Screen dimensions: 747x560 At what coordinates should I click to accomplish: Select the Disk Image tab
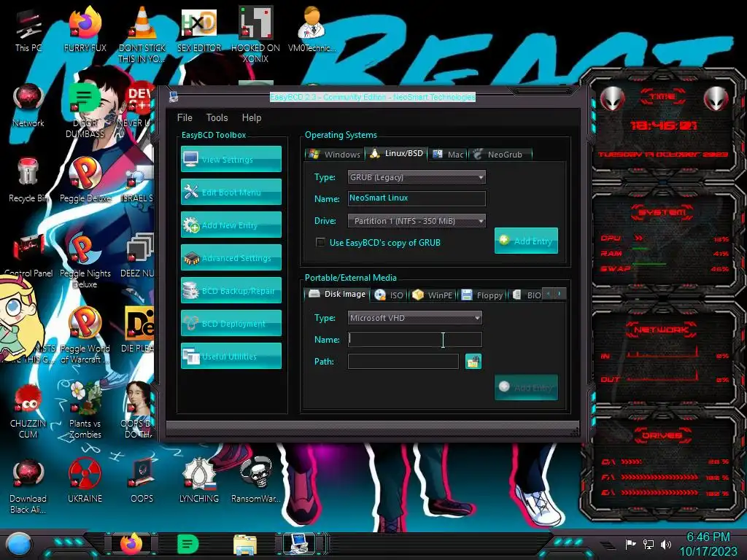[337, 294]
